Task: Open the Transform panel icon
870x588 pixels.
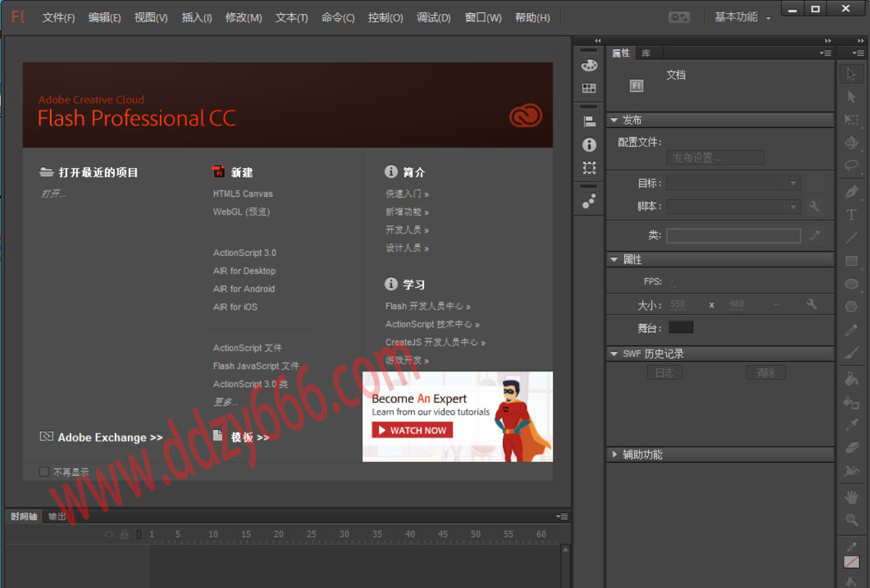Action: coord(589,168)
